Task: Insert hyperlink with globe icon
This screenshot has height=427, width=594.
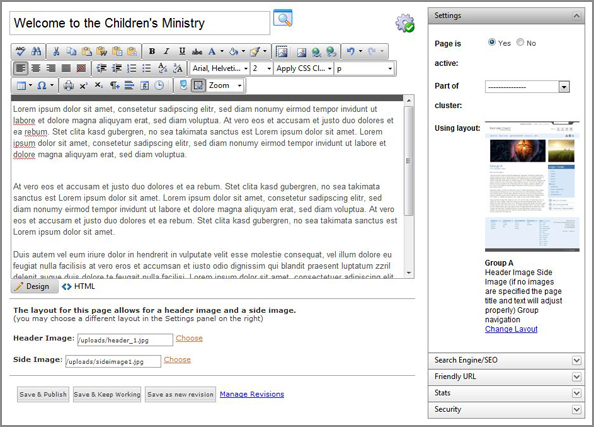Action: 316,52
